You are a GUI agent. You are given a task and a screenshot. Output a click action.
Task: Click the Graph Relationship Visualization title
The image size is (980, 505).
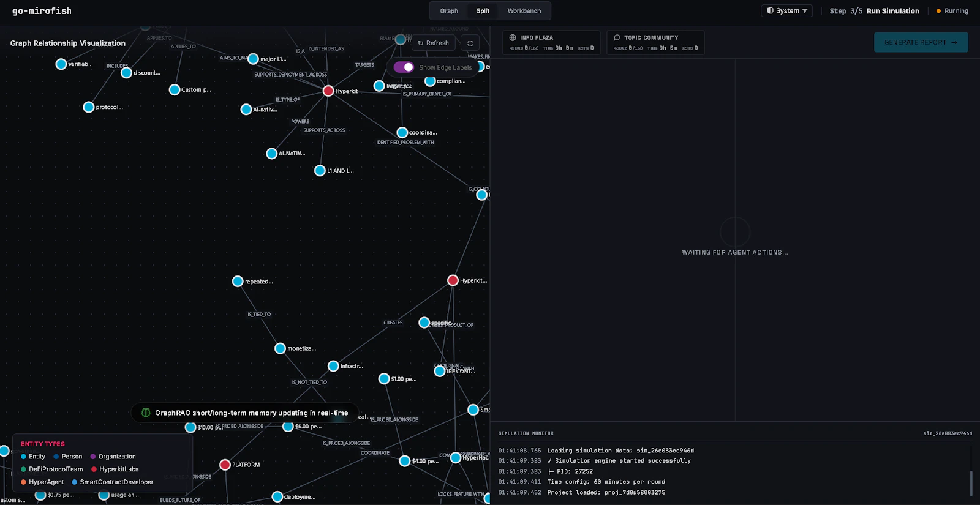tap(68, 43)
